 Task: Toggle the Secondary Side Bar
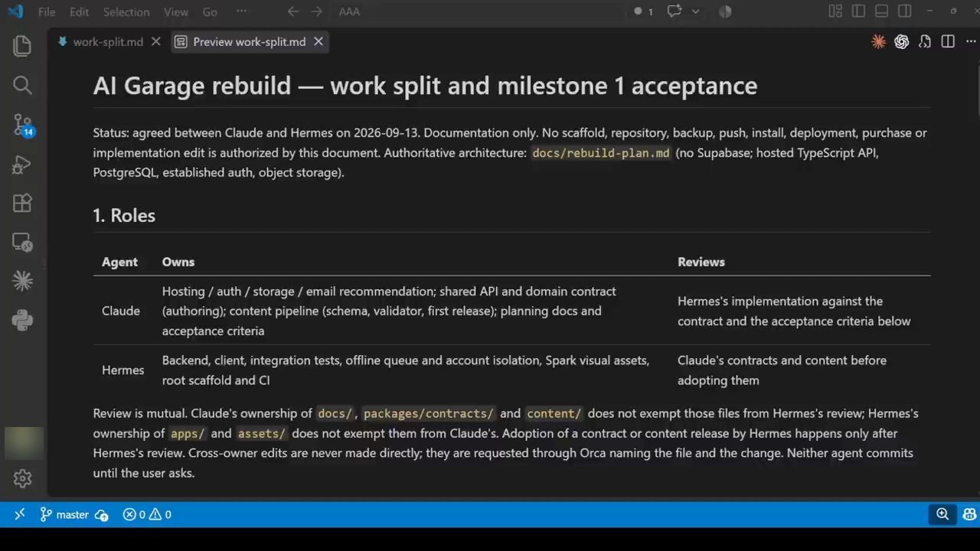tap(905, 11)
